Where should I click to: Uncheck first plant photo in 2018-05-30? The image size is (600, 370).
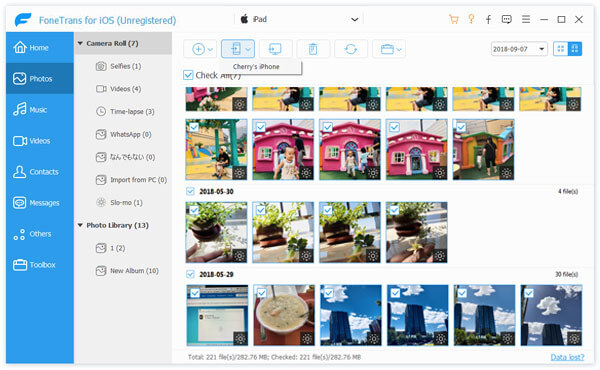tap(194, 210)
